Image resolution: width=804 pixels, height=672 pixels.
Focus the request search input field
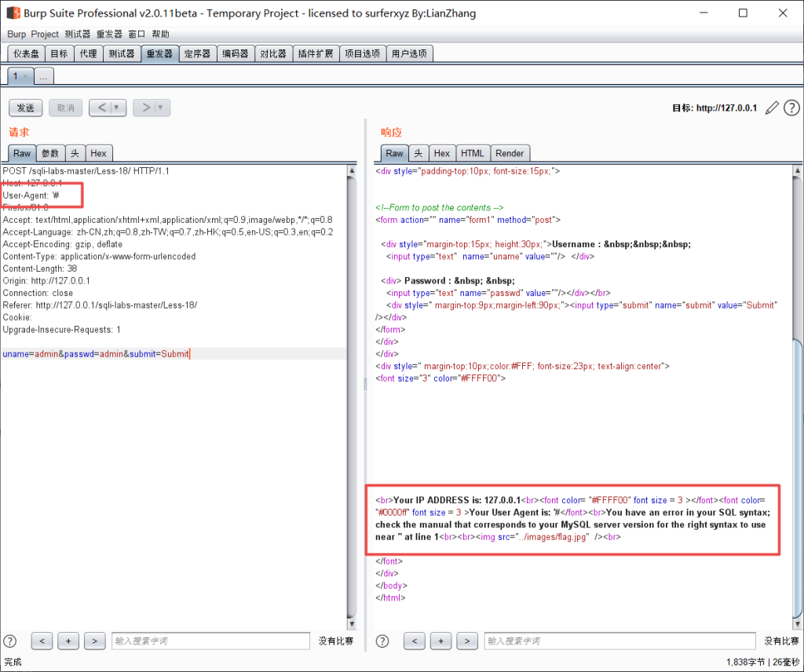[x=210, y=641]
